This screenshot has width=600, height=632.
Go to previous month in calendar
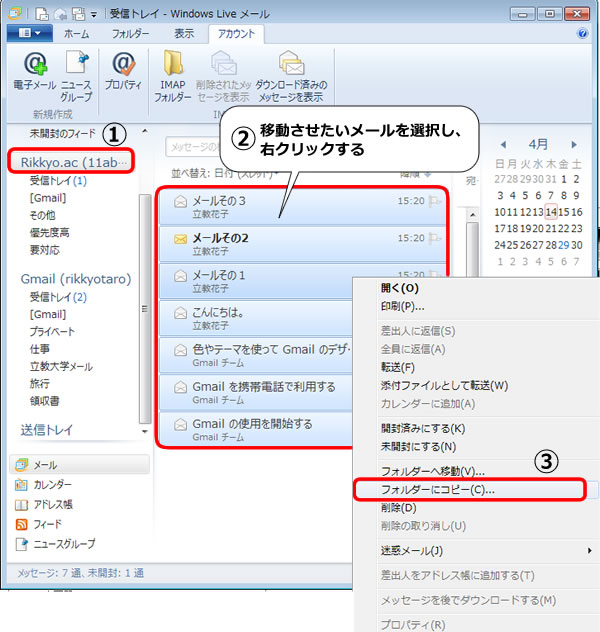pyautogui.click(x=503, y=144)
